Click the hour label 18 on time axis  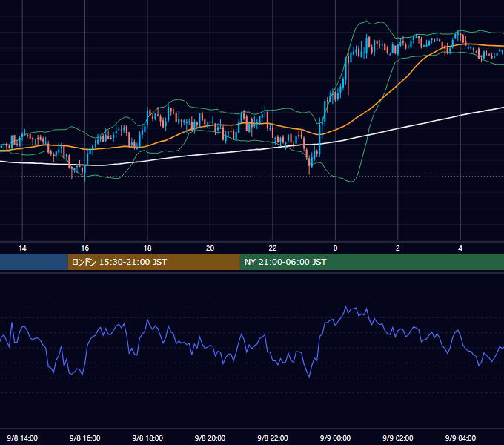147,248
